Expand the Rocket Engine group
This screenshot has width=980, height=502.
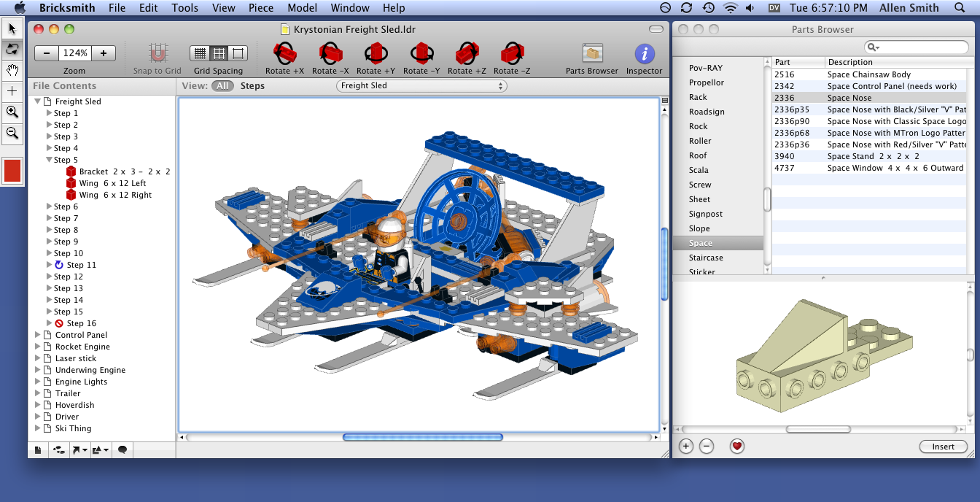click(x=36, y=347)
